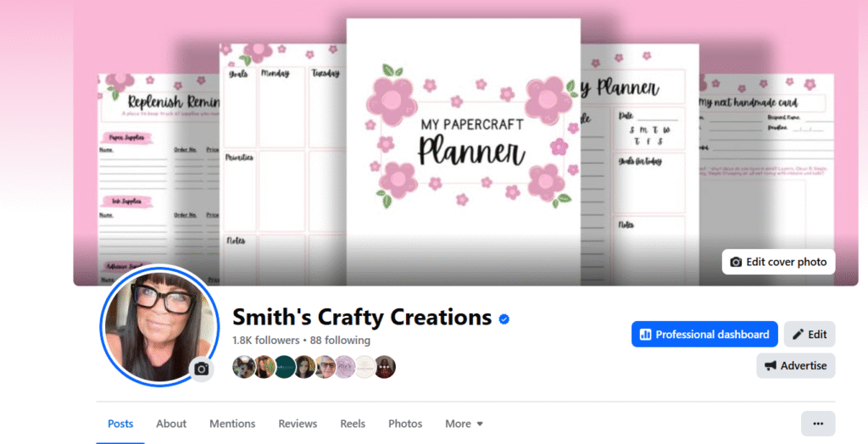
Task: Select the Reels tab
Action: (353, 424)
